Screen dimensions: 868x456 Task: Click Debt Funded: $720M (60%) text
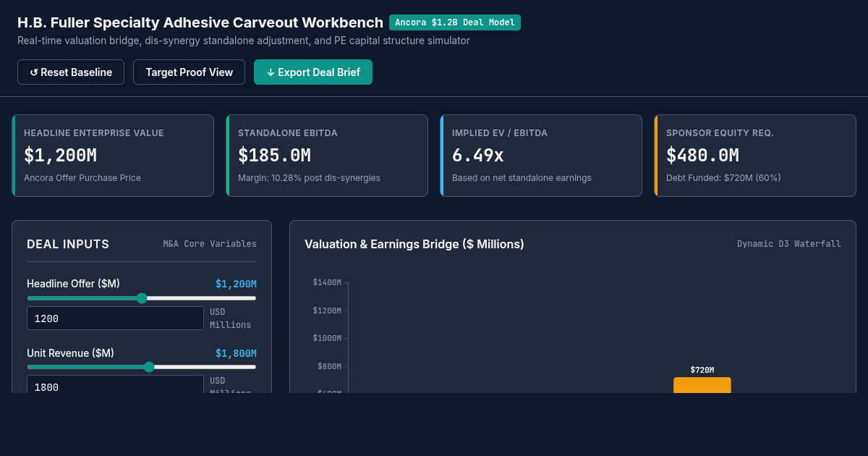(x=723, y=178)
